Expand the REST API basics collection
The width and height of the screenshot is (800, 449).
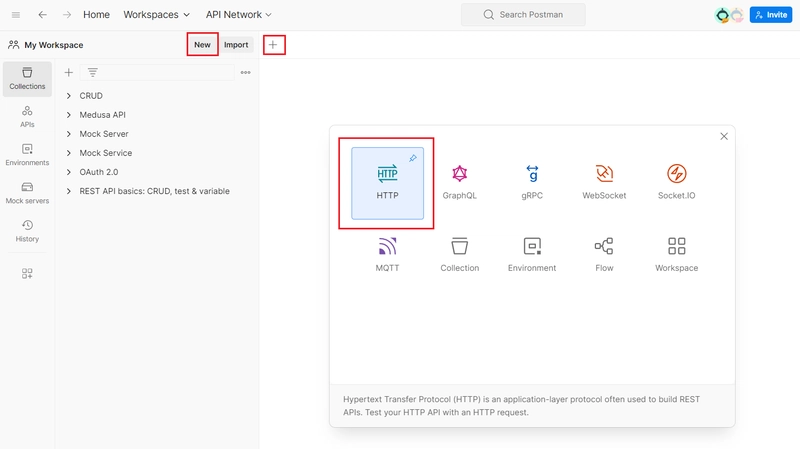(x=68, y=191)
